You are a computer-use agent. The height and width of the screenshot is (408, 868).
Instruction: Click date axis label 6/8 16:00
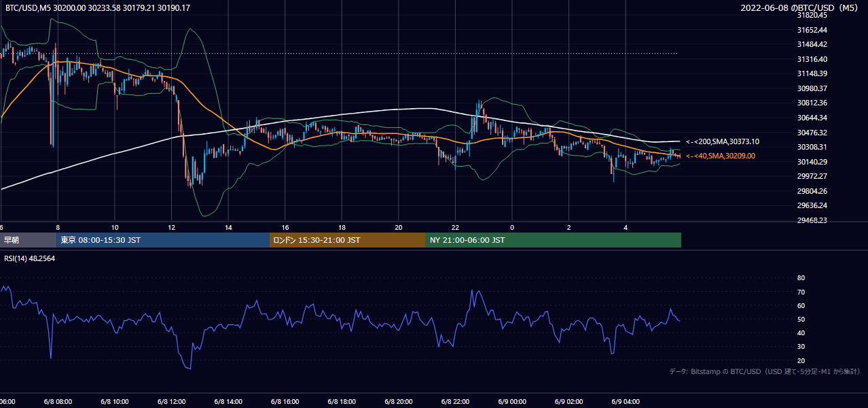(x=285, y=402)
